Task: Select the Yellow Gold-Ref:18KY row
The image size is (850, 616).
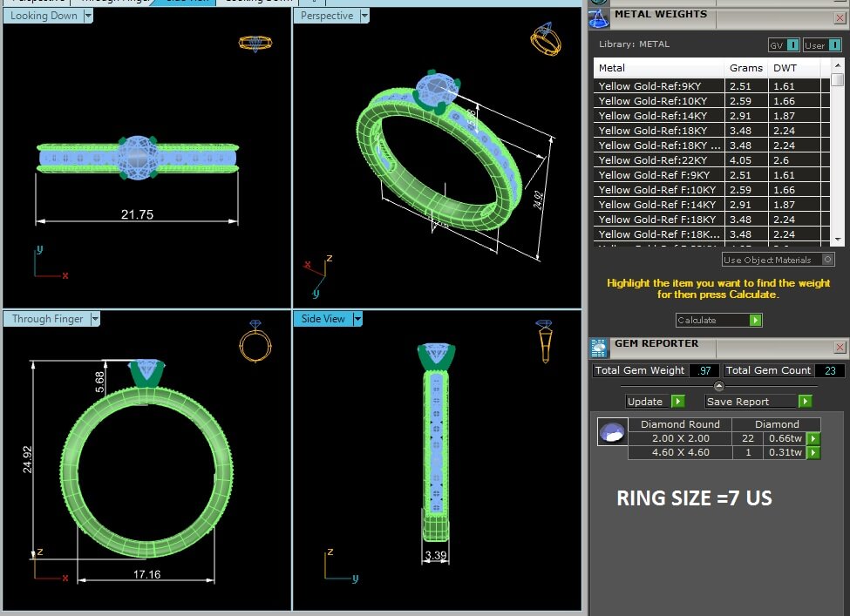Action: [x=659, y=131]
